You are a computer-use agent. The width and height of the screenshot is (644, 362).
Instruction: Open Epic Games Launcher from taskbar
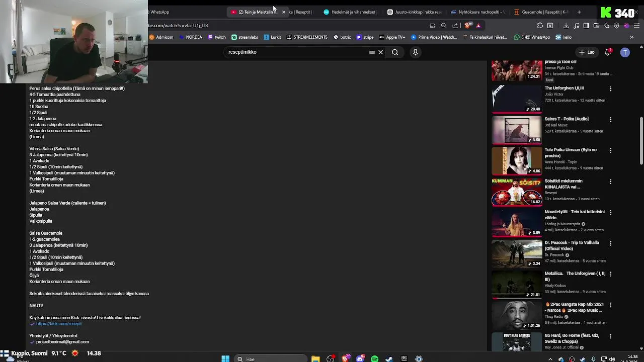click(x=404, y=359)
